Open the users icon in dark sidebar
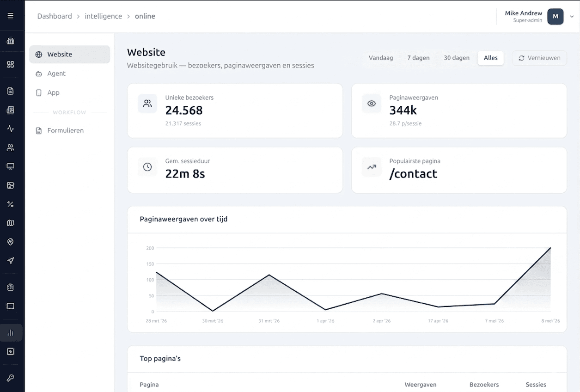 [11, 147]
